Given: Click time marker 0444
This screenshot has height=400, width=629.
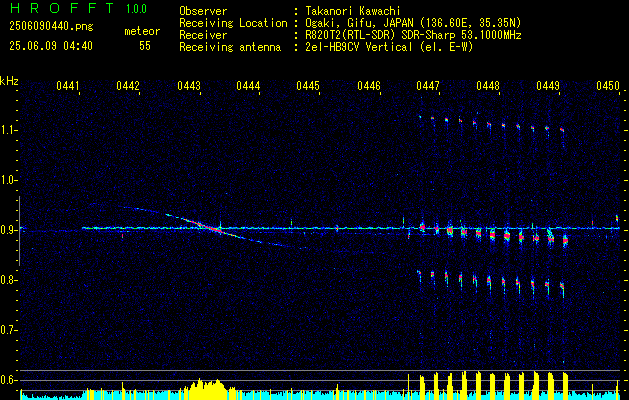Looking at the screenshot, I should click(x=248, y=85).
